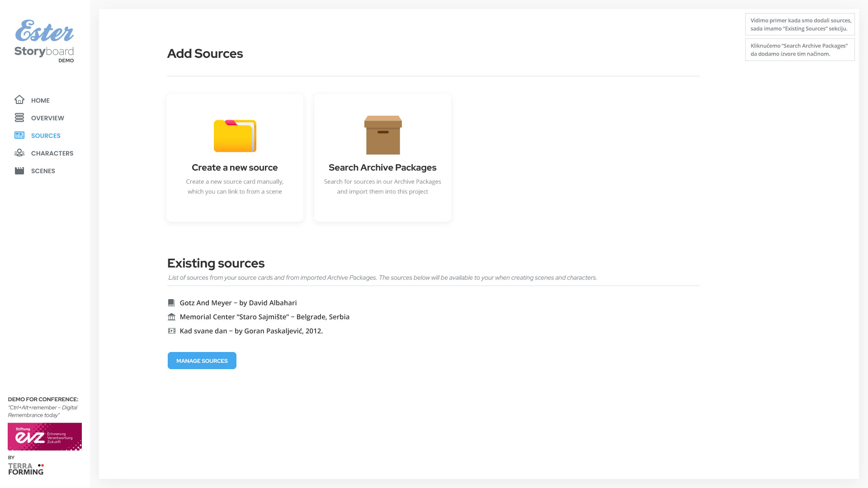The image size is (868, 488).
Task: Navigate to SCENES in sidebar
Action: click(x=43, y=171)
